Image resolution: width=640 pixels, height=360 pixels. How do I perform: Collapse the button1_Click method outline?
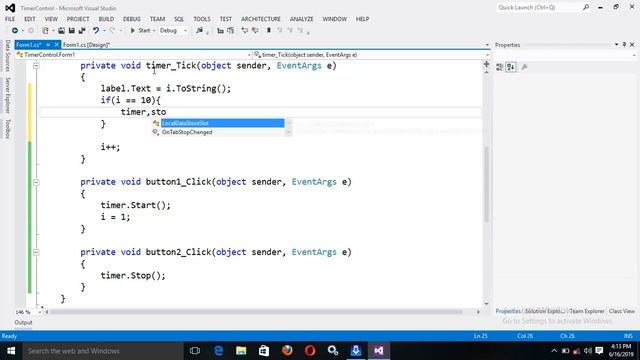pos(36,182)
